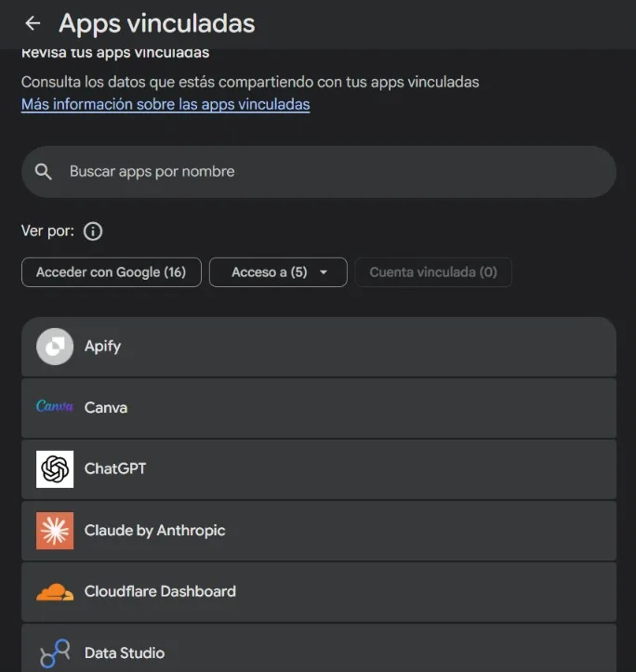Viewport: 636px width, 672px height.
Task: Click the Apps vinculadas page title
Action: point(157,23)
